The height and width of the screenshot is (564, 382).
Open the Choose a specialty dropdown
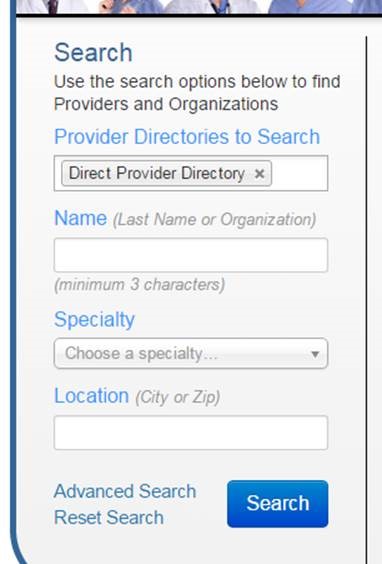point(191,353)
